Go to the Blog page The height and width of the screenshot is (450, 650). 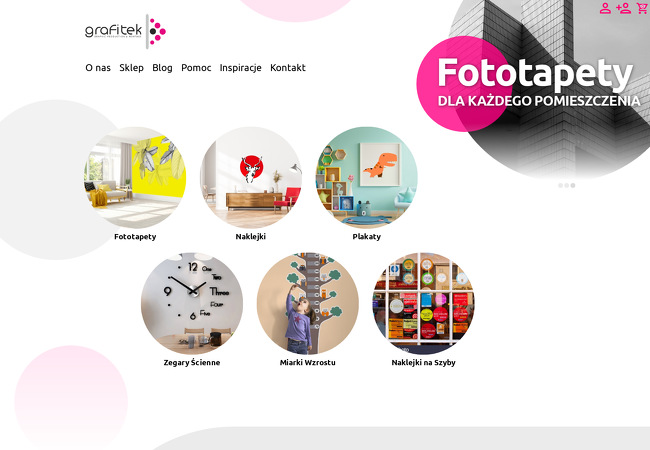pyautogui.click(x=162, y=68)
